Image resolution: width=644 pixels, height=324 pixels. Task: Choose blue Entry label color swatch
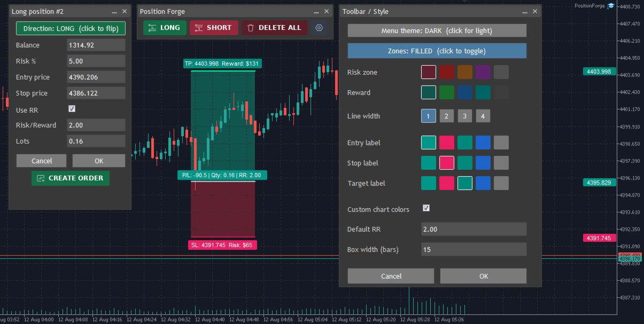tap(483, 143)
